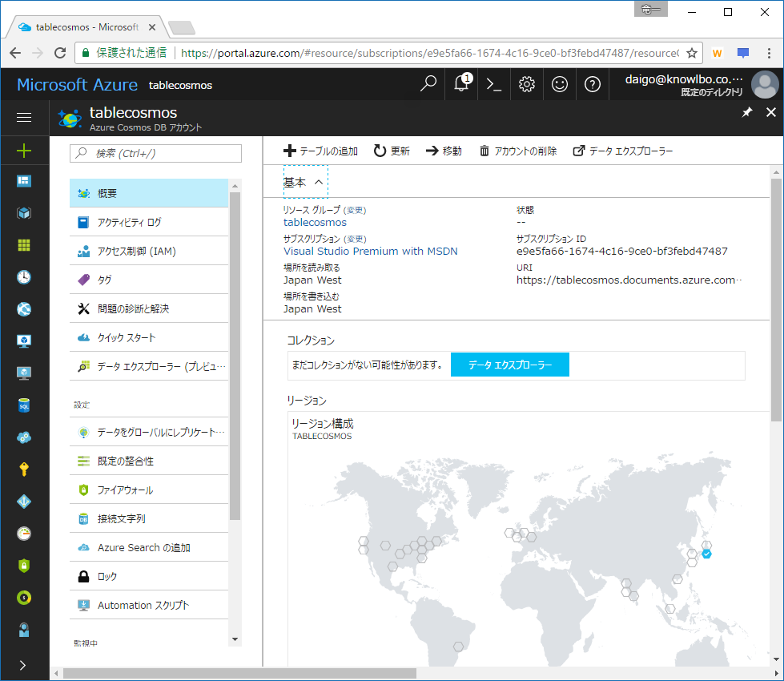Click リソース グループ 変更 link
This screenshot has height=681, width=784.
click(355, 210)
